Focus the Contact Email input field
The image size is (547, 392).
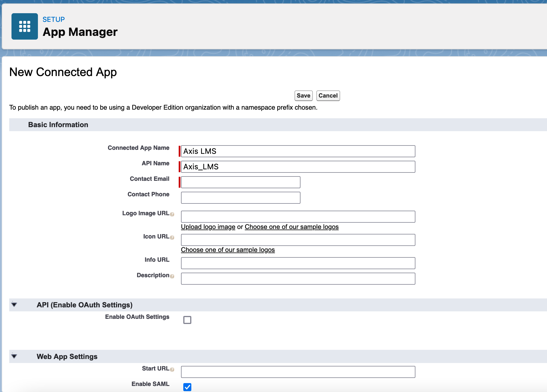[240, 182]
